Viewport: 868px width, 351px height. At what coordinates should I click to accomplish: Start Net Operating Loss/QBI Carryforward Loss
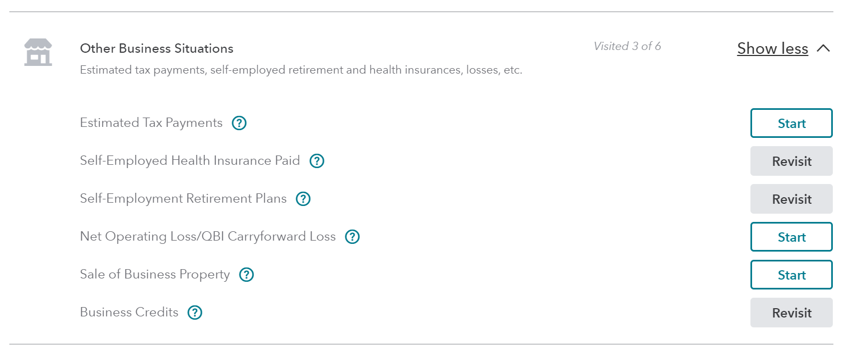pos(791,237)
